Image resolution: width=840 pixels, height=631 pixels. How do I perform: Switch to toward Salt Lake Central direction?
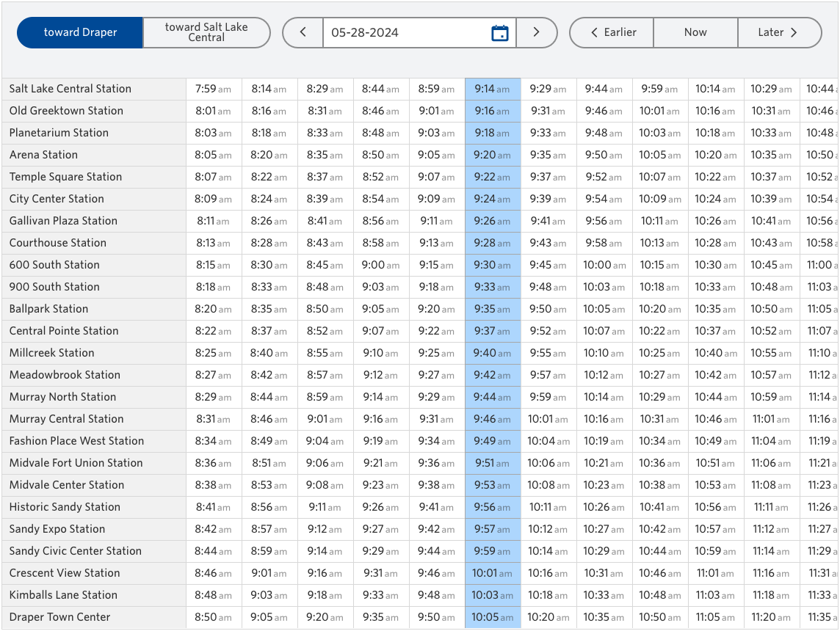click(x=206, y=33)
